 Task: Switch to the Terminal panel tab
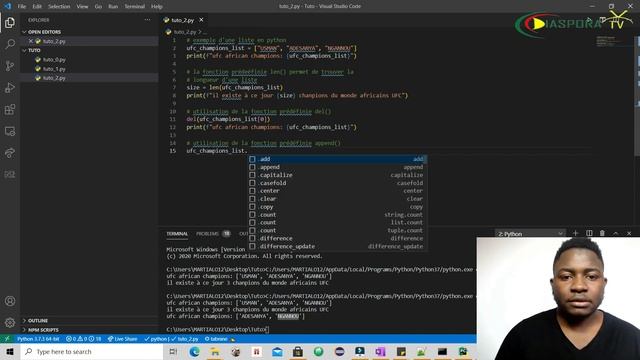[x=177, y=233]
